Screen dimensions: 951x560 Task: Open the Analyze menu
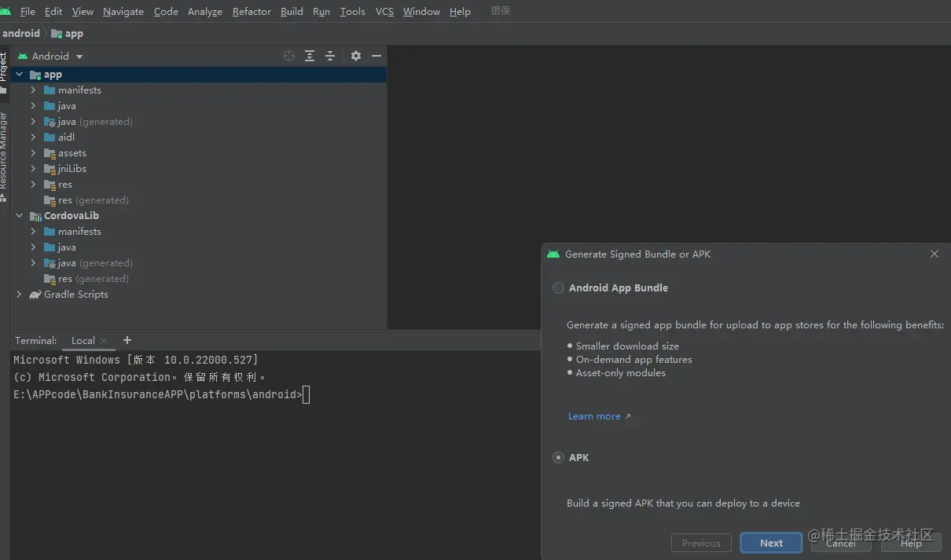pyautogui.click(x=204, y=11)
